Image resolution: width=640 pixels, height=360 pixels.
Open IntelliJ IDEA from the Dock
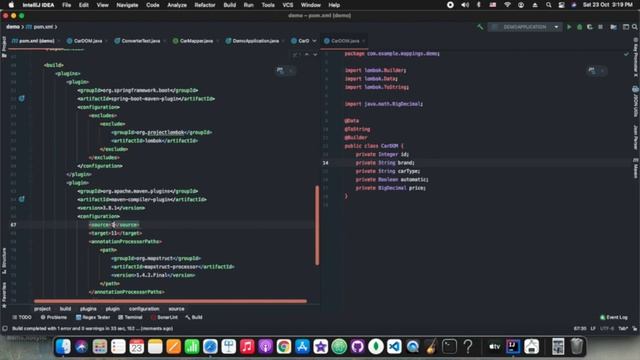tap(513, 347)
